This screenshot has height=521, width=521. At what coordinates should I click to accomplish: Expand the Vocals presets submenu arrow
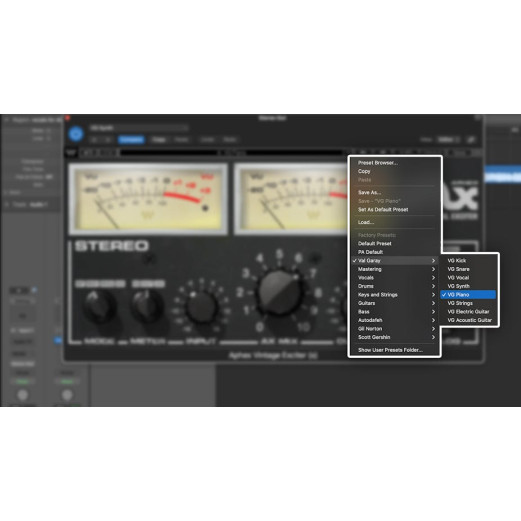click(x=433, y=277)
